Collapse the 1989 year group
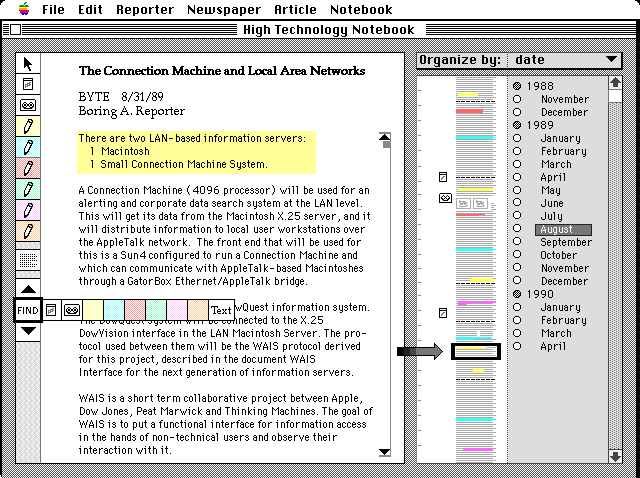 tap(517, 125)
